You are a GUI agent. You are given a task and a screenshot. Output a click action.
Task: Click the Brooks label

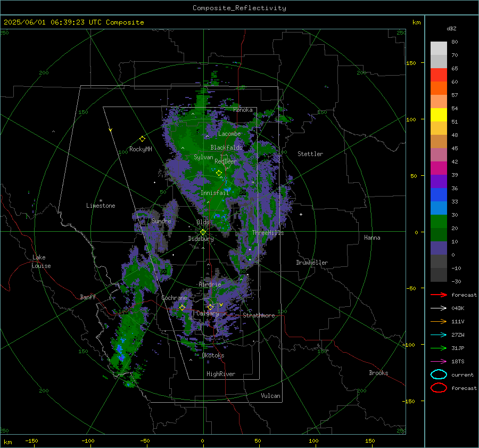(378, 373)
